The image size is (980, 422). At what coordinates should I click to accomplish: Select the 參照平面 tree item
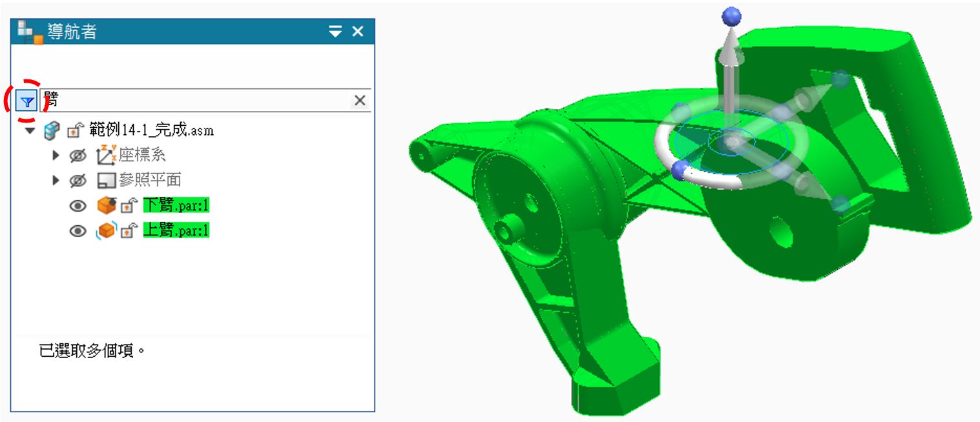(x=150, y=179)
